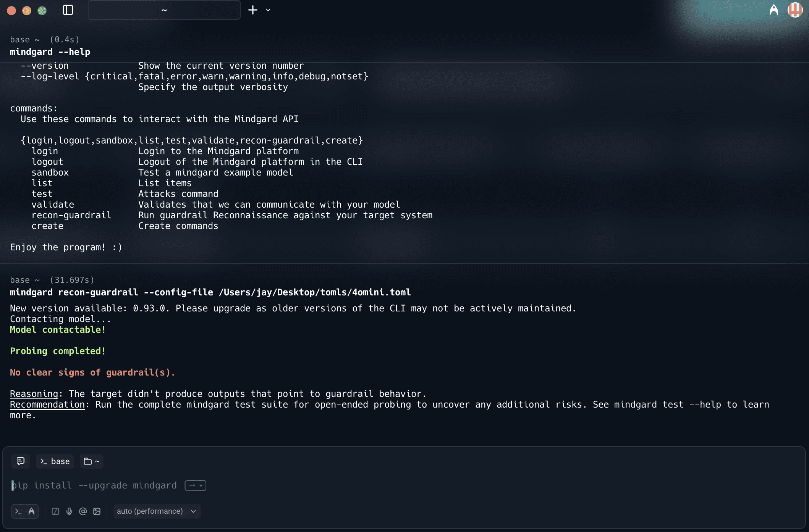
Task: Click 'login' in the commands list
Action: (x=45, y=151)
